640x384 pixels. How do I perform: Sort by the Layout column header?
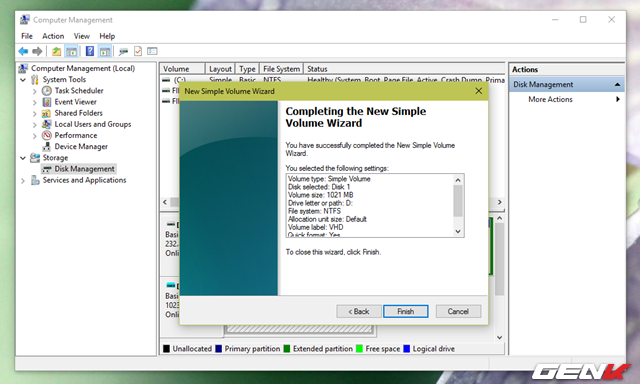tap(220, 69)
